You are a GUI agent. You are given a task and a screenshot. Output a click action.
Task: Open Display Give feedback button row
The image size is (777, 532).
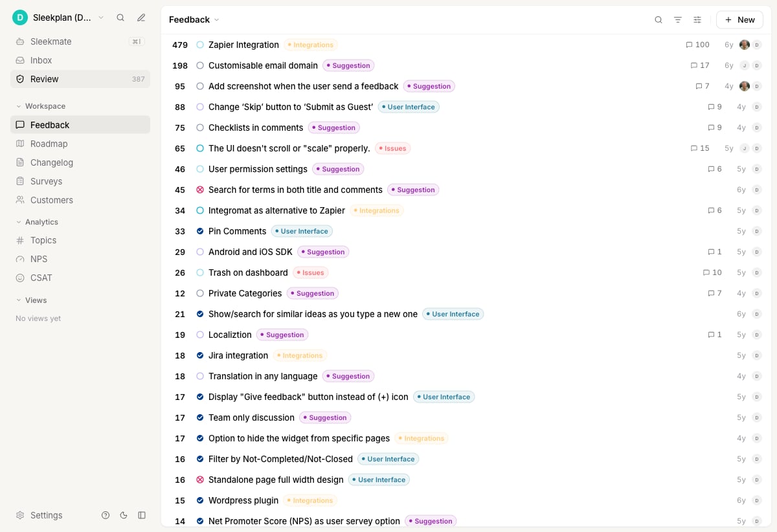pos(308,397)
